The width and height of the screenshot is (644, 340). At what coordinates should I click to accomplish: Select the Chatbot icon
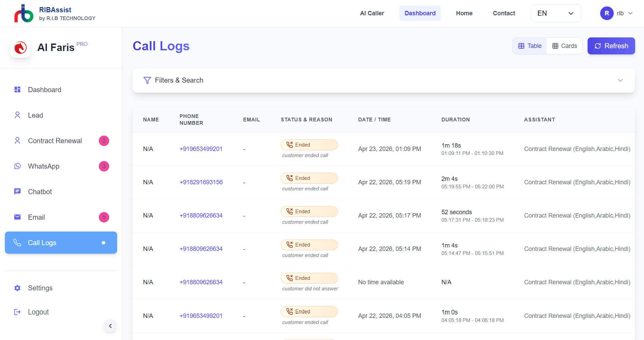click(x=17, y=191)
